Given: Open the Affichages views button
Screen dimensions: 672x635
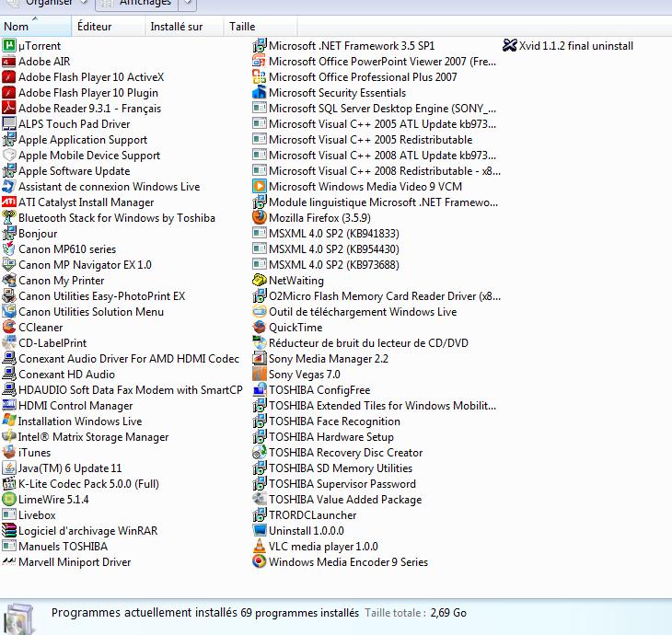Looking at the screenshot, I should pyautogui.click(x=138, y=4).
